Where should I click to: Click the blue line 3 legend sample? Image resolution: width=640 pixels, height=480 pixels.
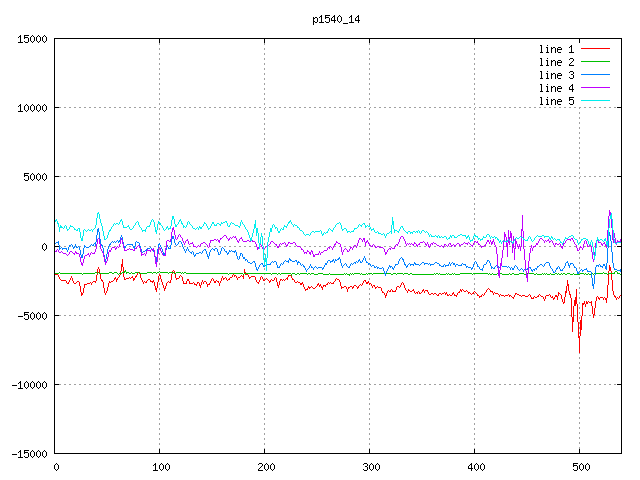pos(595,75)
